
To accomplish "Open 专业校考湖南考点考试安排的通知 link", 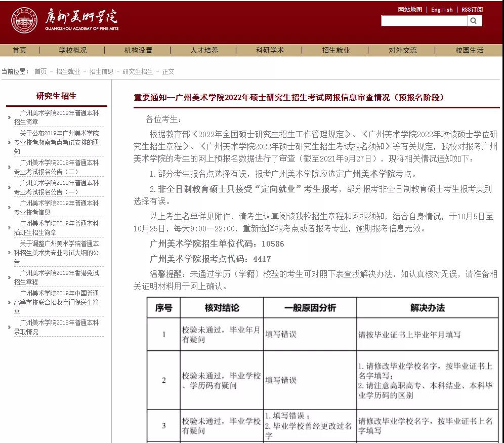I will tap(57, 142).
